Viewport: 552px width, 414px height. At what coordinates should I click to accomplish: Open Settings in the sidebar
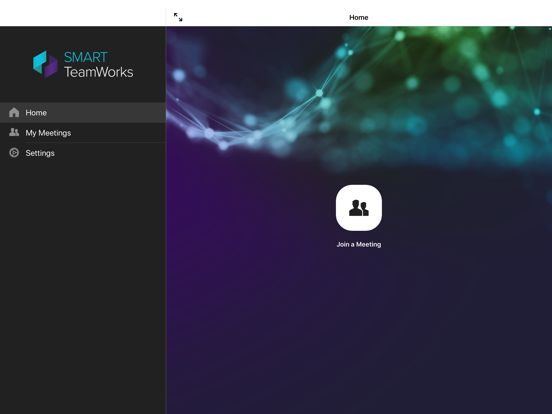click(x=83, y=153)
